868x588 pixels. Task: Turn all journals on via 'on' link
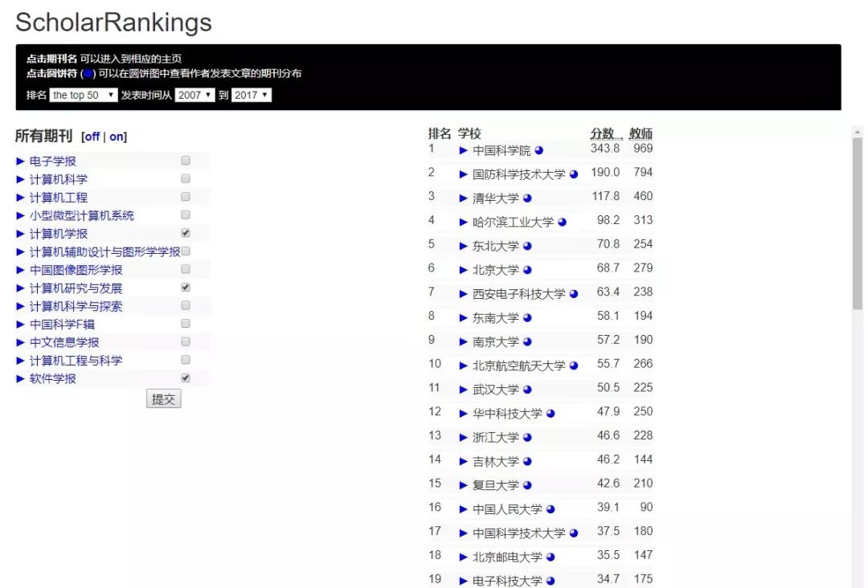coord(117,137)
